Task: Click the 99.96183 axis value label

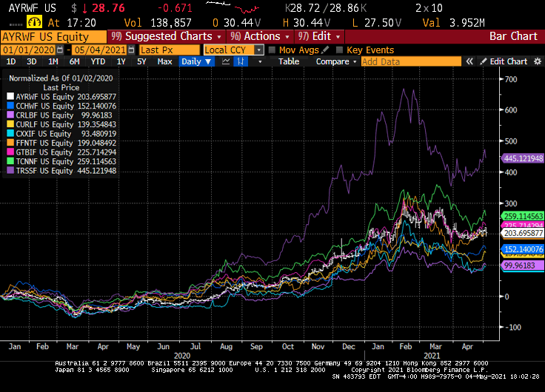Action: click(x=523, y=266)
